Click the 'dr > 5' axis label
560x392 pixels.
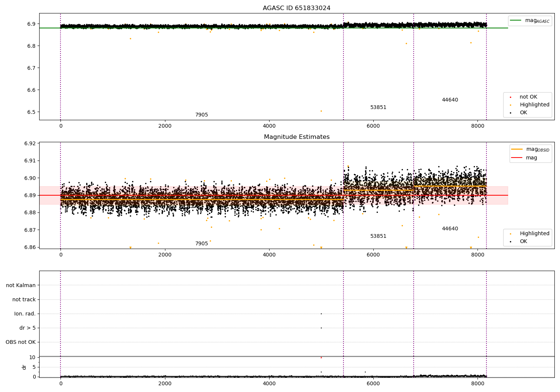[x=28, y=328]
